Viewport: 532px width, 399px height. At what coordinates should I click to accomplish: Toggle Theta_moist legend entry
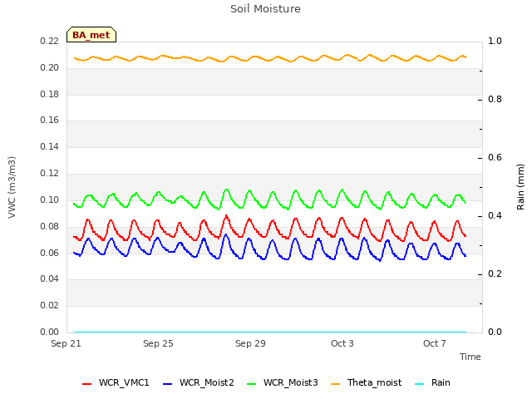pyautogui.click(x=366, y=382)
